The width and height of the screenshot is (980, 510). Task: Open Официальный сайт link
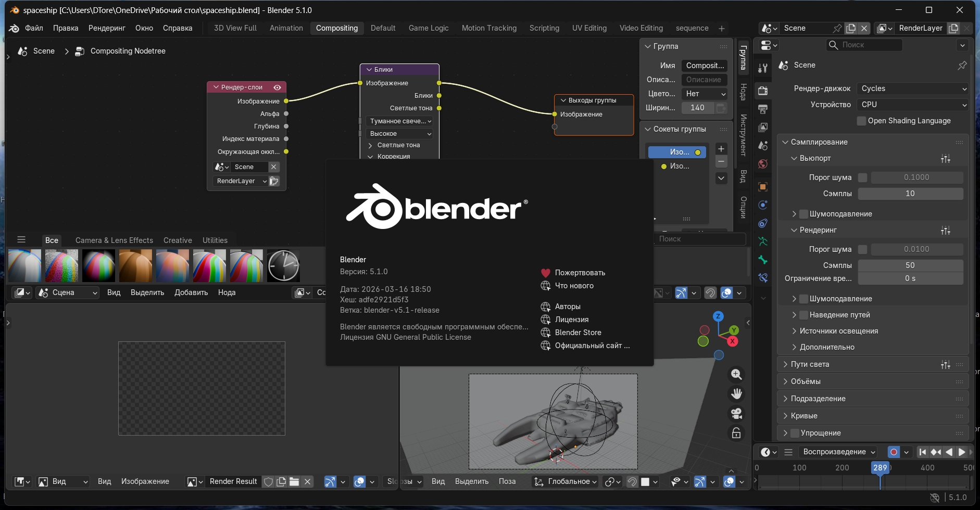[x=592, y=346]
